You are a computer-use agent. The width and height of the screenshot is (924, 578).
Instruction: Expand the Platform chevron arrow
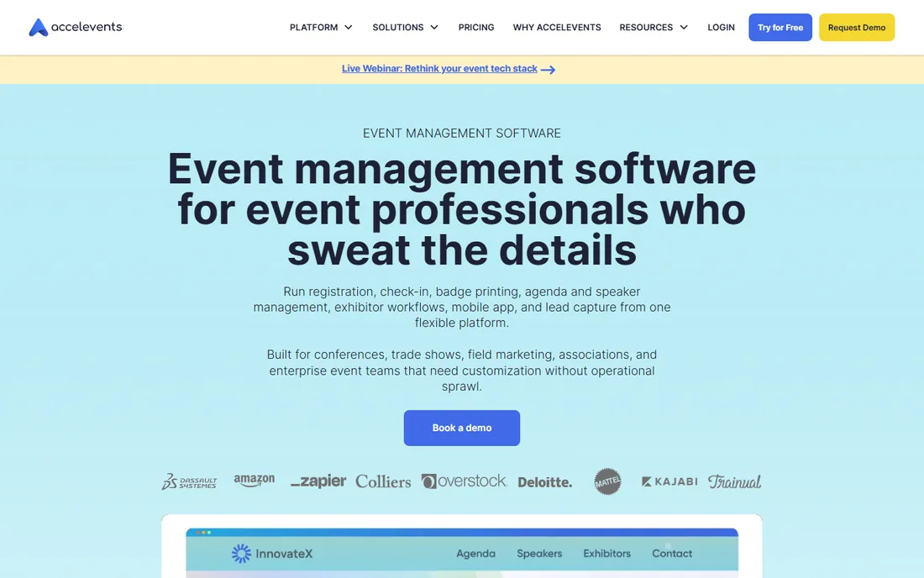point(349,27)
